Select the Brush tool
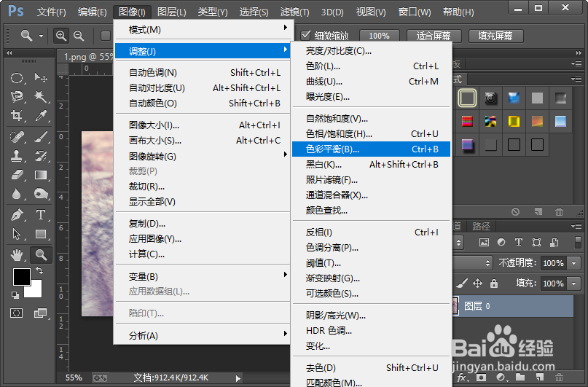 41,137
